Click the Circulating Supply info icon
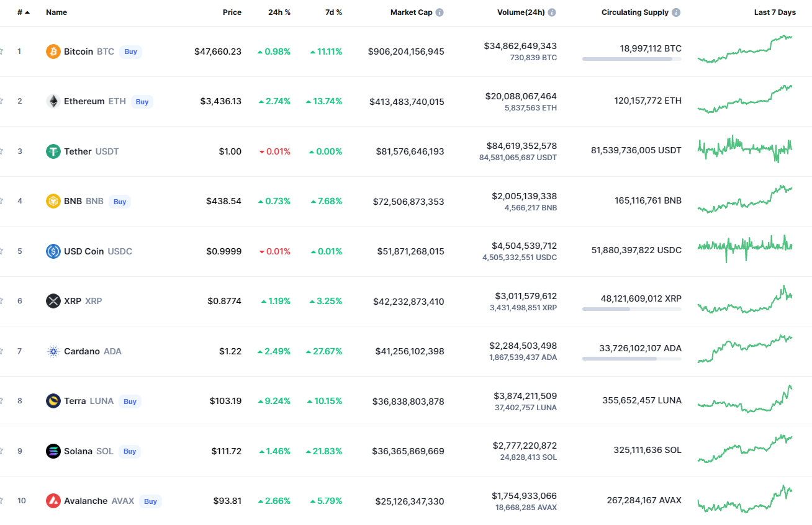Viewport: 812px width, 525px height. pyautogui.click(x=676, y=12)
